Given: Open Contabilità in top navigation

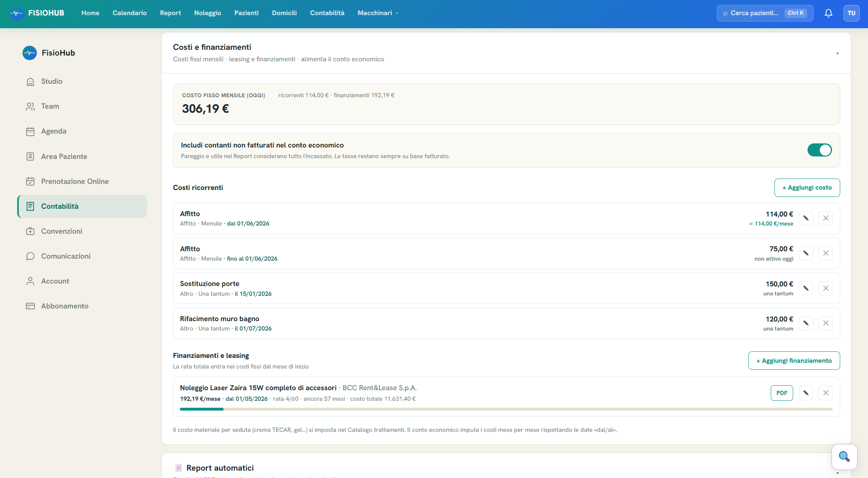Looking at the screenshot, I should pyautogui.click(x=327, y=13).
